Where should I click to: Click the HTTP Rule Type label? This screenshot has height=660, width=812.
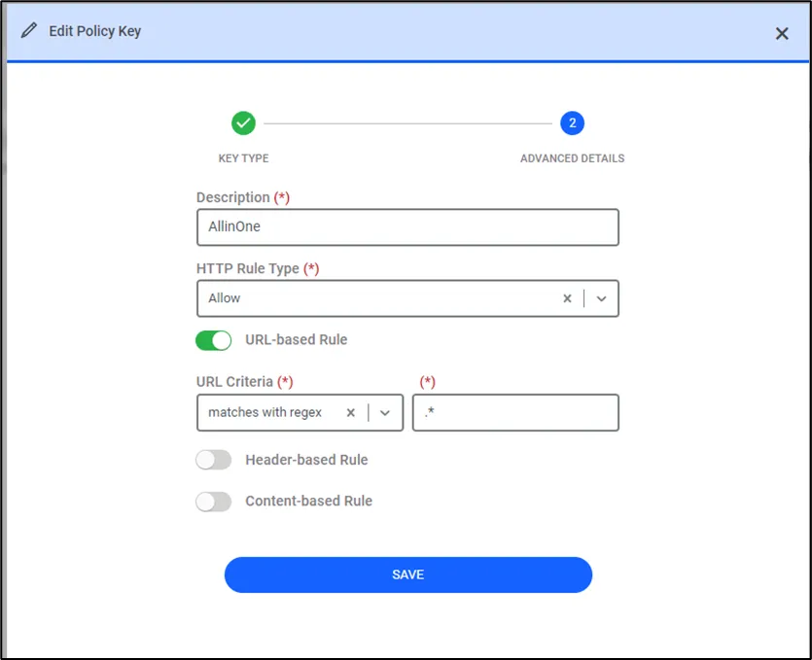coord(258,268)
